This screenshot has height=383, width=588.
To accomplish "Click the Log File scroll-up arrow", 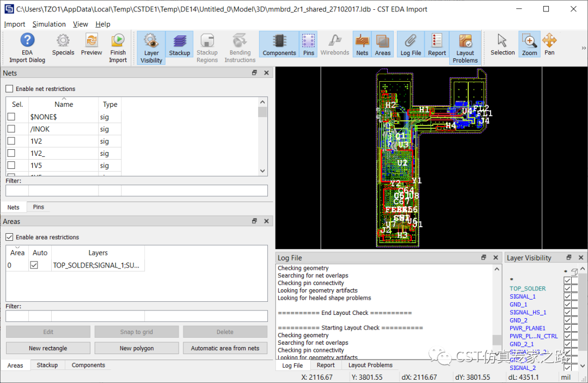I will coord(497,269).
